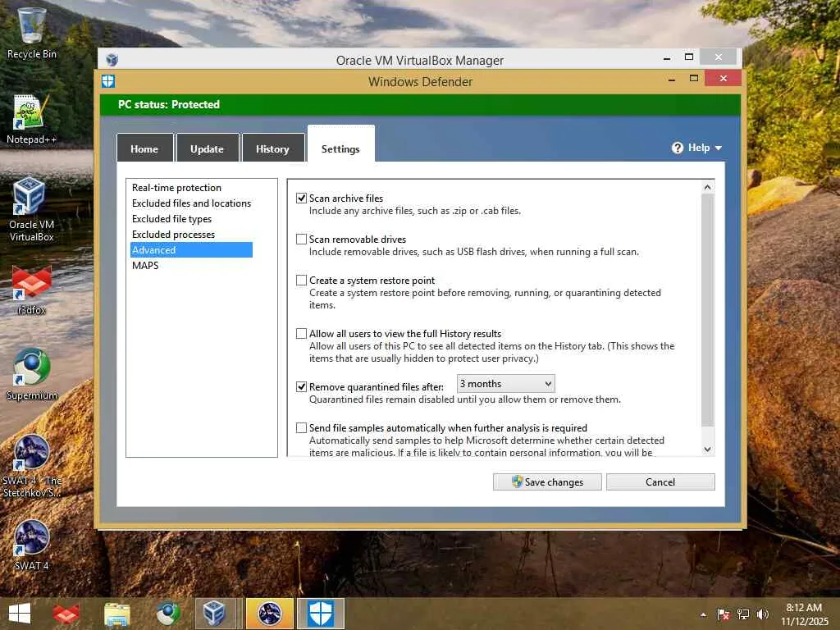Enable Create a system restore point
Viewport: 840px width, 630px height.
pyautogui.click(x=302, y=281)
